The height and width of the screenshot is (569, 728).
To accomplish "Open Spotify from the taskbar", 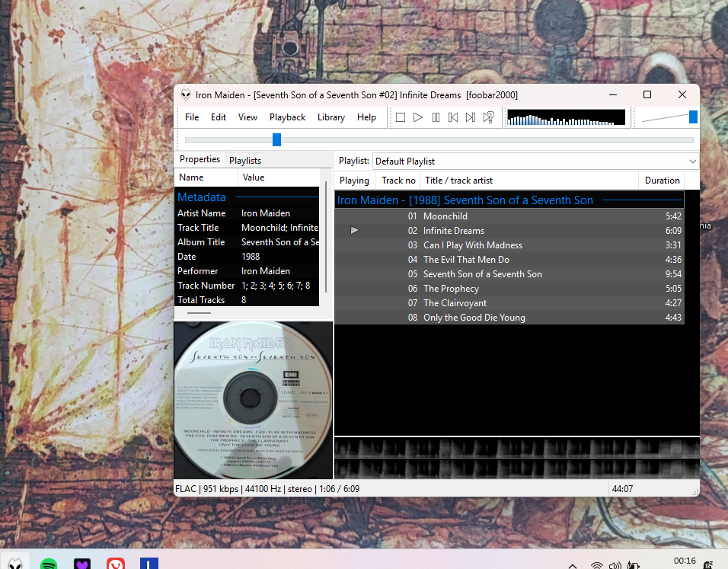I will 49,564.
